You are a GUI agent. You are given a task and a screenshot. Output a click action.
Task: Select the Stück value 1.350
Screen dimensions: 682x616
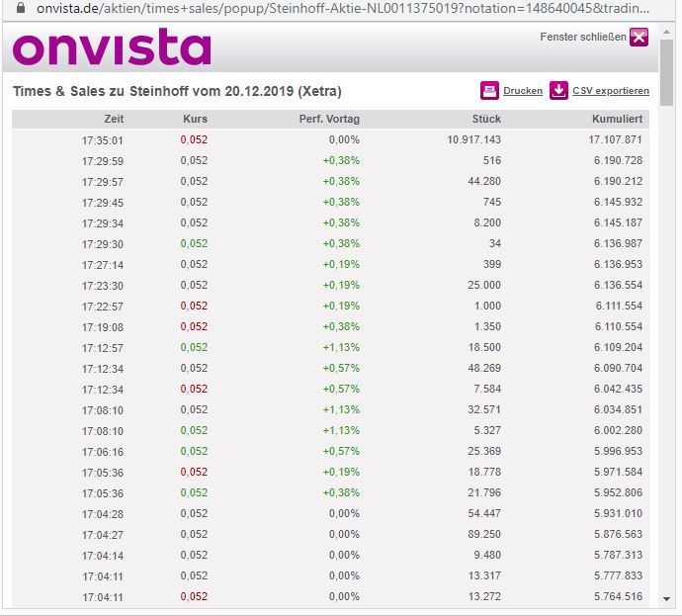pyautogui.click(x=487, y=326)
